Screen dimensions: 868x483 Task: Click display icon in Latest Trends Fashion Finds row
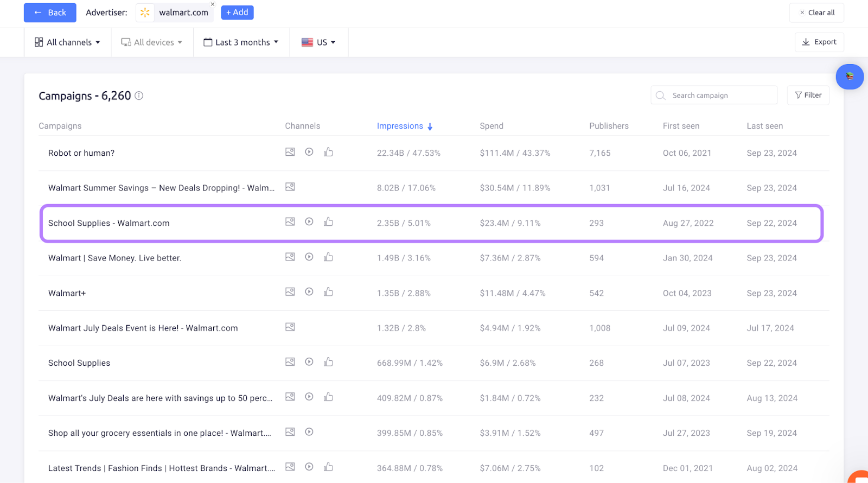[x=290, y=467]
